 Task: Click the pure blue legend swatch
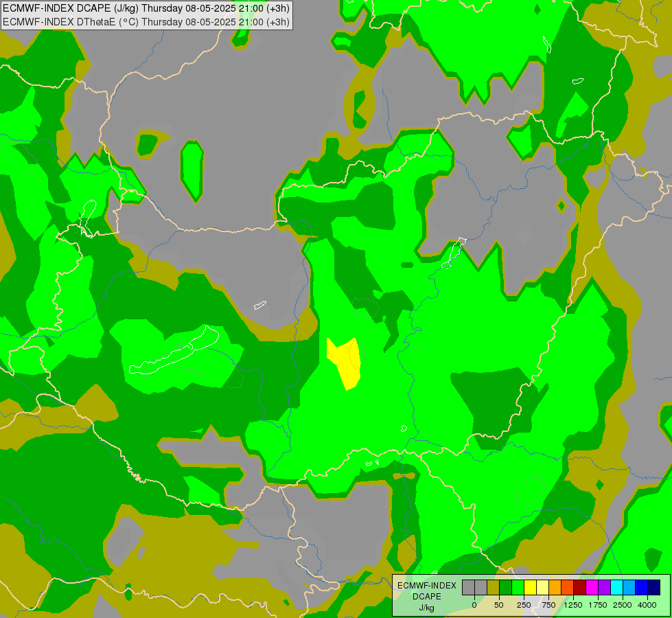(642, 588)
